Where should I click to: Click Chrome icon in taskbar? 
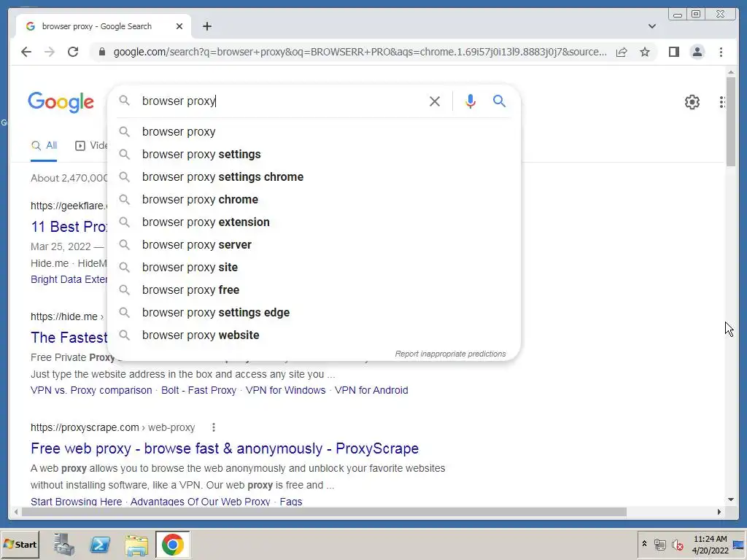(172, 544)
